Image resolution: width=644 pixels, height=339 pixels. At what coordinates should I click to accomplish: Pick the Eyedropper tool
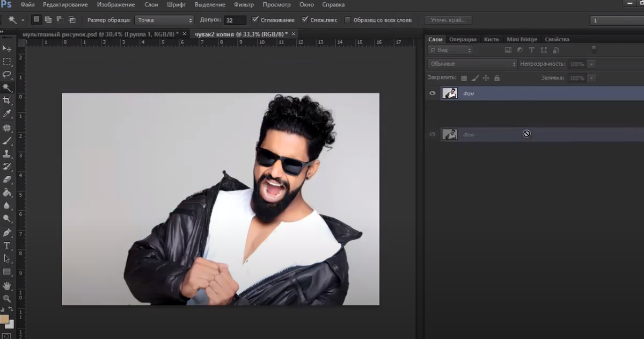[7, 113]
